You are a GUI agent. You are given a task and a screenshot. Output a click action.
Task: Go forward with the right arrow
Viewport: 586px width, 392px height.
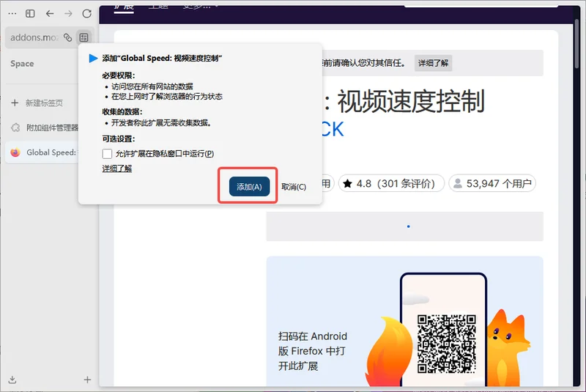tap(68, 14)
